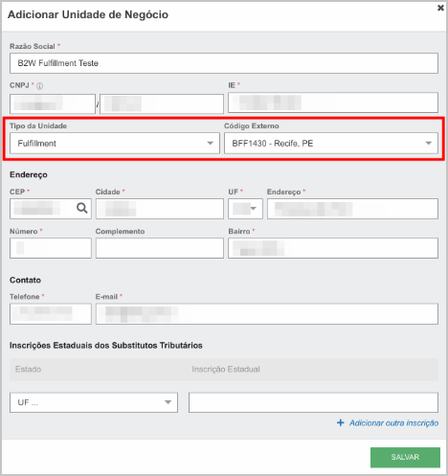The width and height of the screenshot is (448, 476).
Task: Click the second CNPJ input box
Action: tap(162, 103)
